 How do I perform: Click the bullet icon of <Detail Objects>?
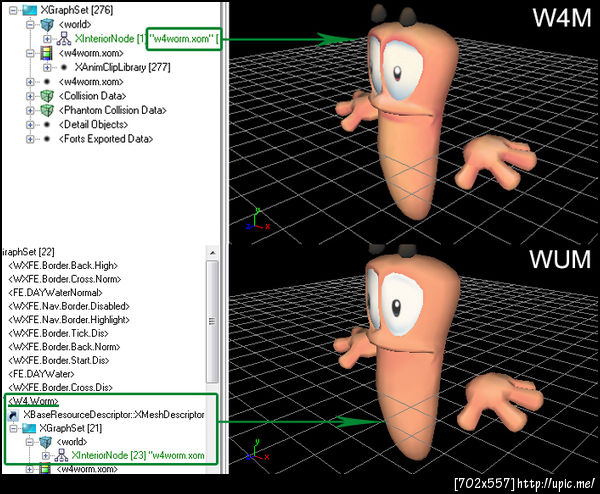[47, 125]
